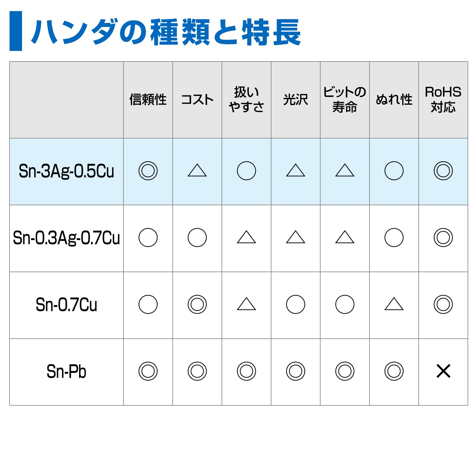Click the Sn-Pb row label
Viewport: 476px width, 476px height.
tap(66, 372)
